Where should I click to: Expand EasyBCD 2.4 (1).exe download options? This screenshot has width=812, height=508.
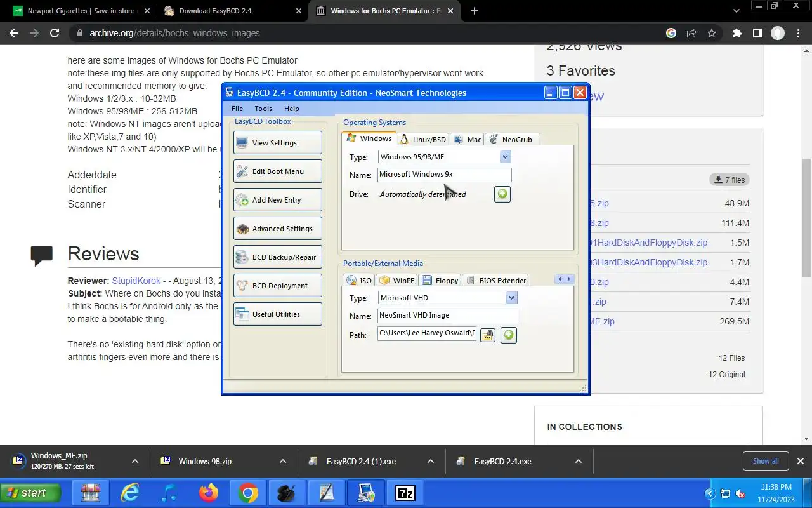(431, 462)
